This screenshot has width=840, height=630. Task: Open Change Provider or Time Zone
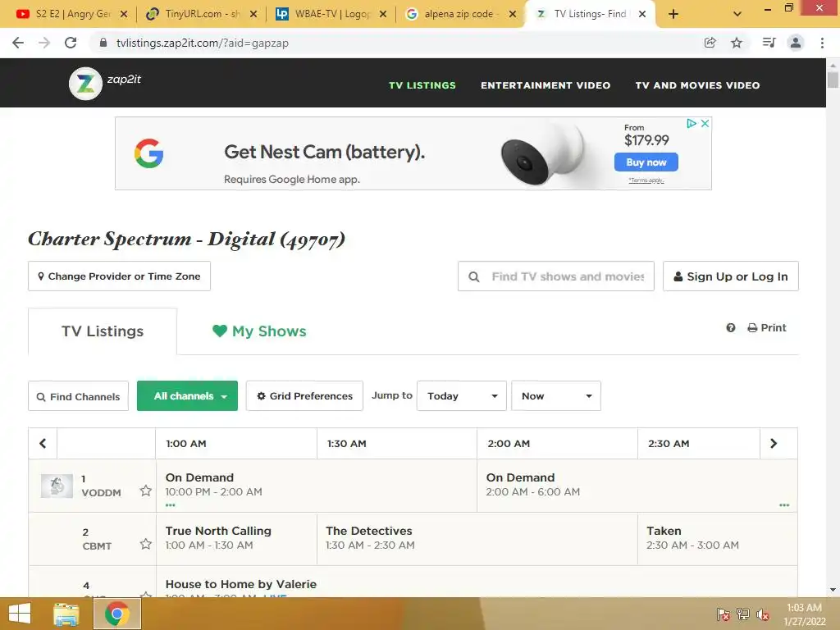[x=119, y=276]
